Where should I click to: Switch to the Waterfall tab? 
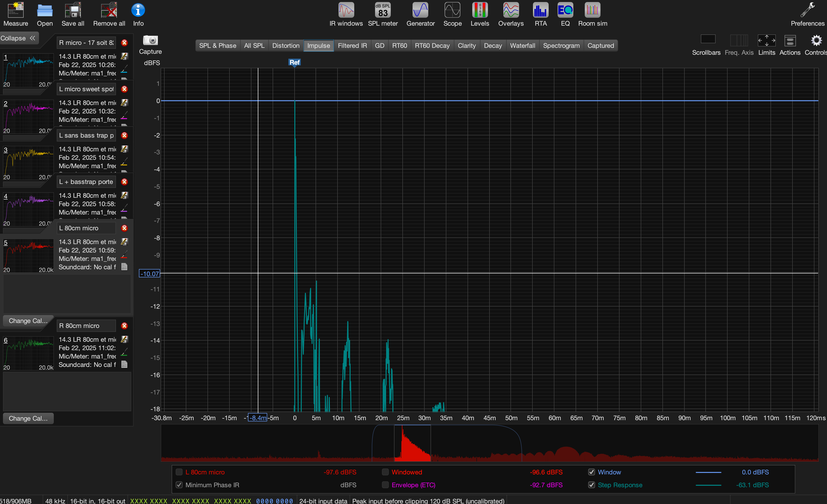click(522, 46)
